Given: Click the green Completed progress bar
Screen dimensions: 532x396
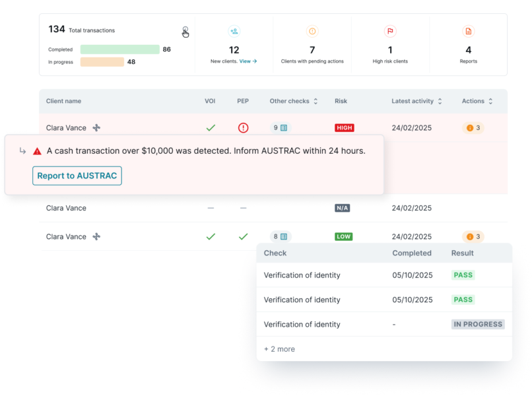Looking at the screenshot, I should (119, 49).
